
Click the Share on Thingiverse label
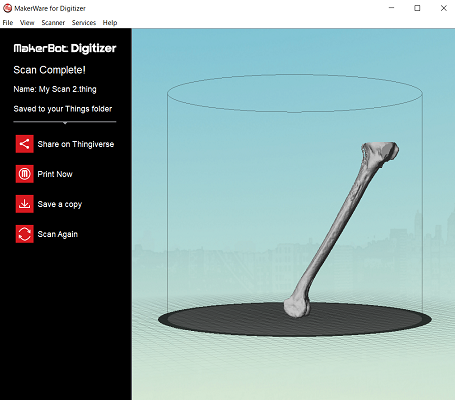[76, 144]
